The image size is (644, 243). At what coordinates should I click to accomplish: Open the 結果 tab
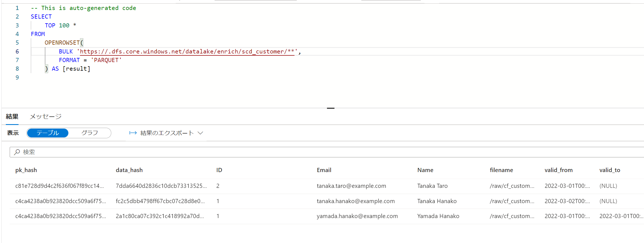pyautogui.click(x=12, y=116)
